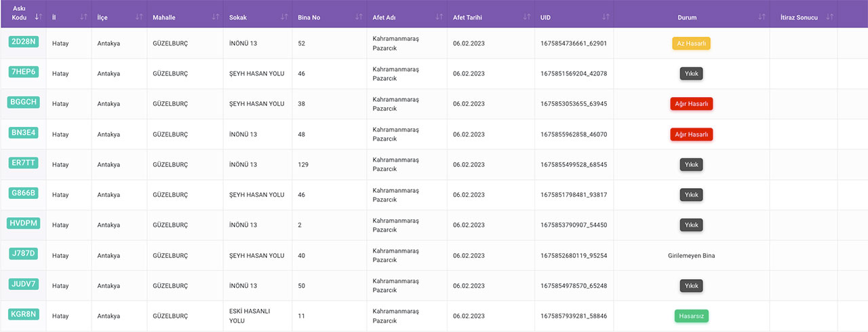Open record KGR8N badge
Viewport: 868px width, 332px height.
pyautogui.click(x=23, y=314)
